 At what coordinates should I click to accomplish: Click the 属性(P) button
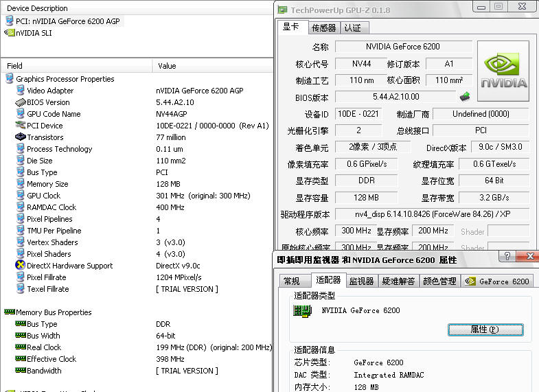click(485, 330)
